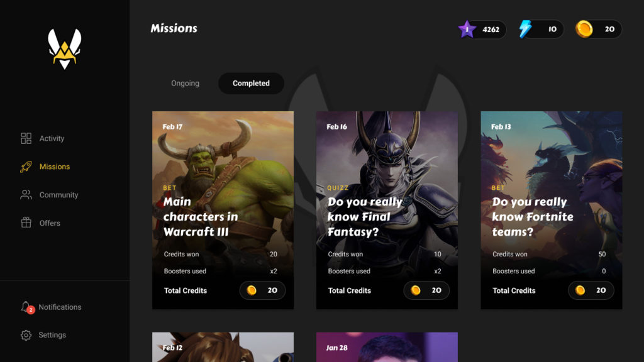Click Total Credits pill on Fortnite card
644x362 pixels.
click(591, 290)
